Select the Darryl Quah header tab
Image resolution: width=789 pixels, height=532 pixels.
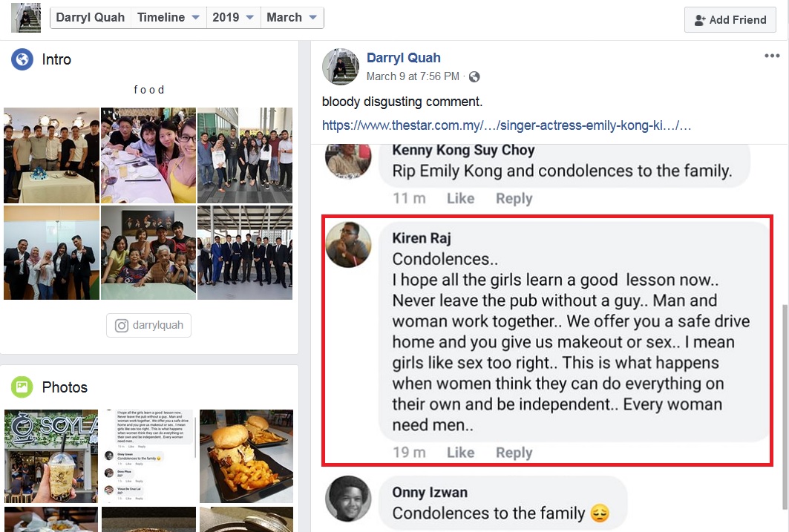point(91,18)
